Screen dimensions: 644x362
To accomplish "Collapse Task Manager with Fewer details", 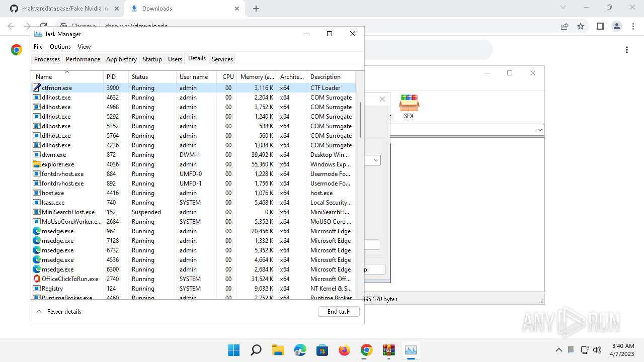I will (59, 312).
